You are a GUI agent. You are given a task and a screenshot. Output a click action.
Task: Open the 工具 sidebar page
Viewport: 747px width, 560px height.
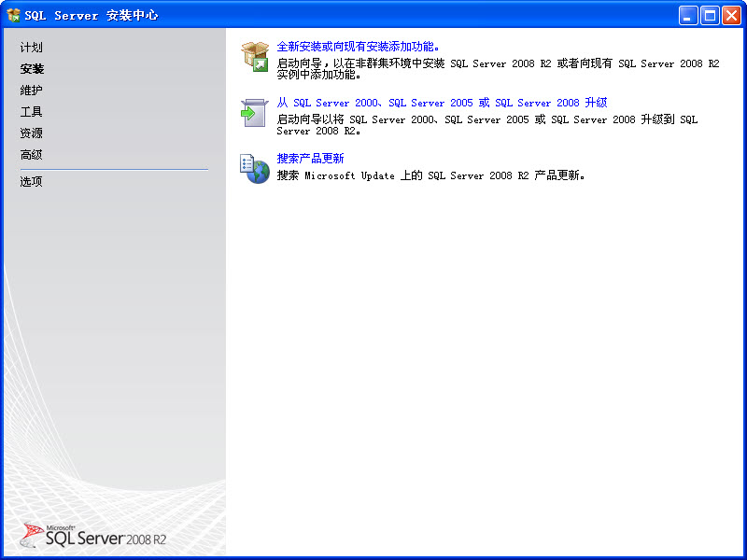pyautogui.click(x=32, y=111)
